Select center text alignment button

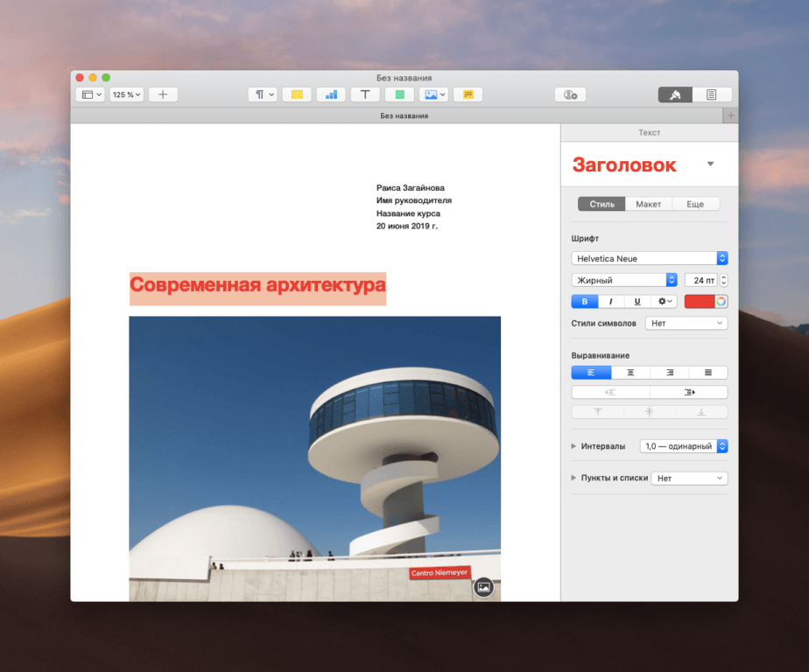click(630, 373)
